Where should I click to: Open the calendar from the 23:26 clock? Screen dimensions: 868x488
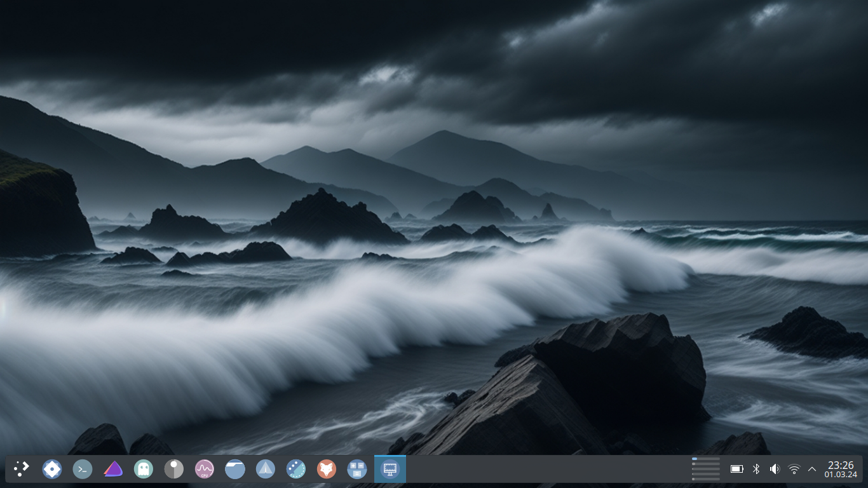pos(841,470)
